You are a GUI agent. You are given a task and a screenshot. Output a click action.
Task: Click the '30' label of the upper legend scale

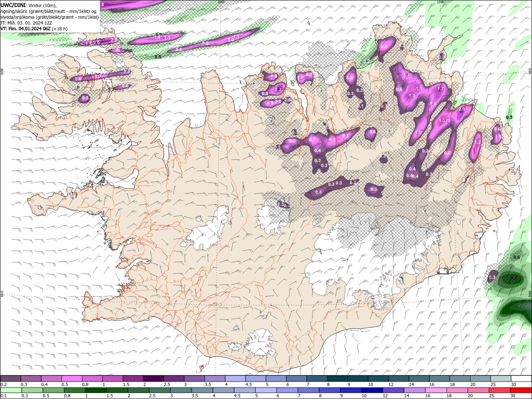pos(514,384)
